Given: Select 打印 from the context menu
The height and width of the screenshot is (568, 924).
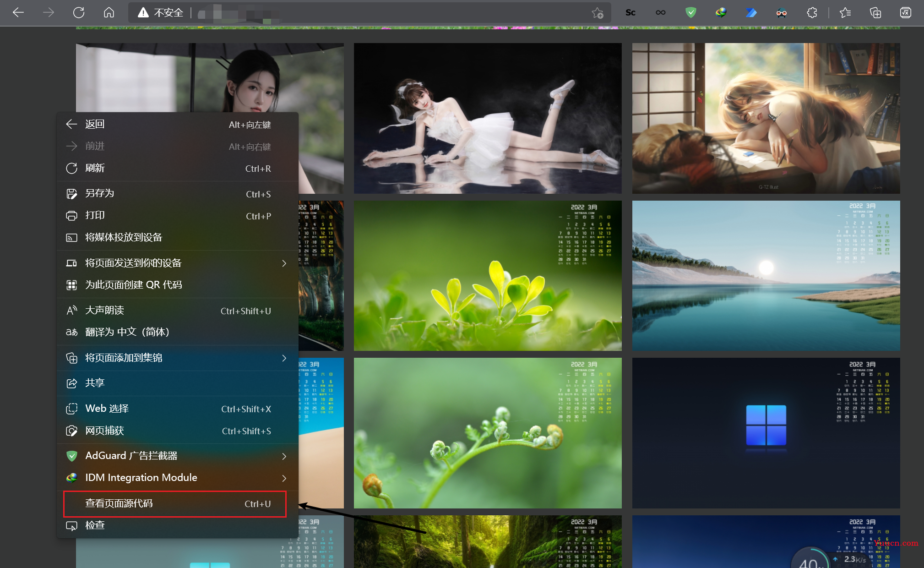Looking at the screenshot, I should (178, 216).
